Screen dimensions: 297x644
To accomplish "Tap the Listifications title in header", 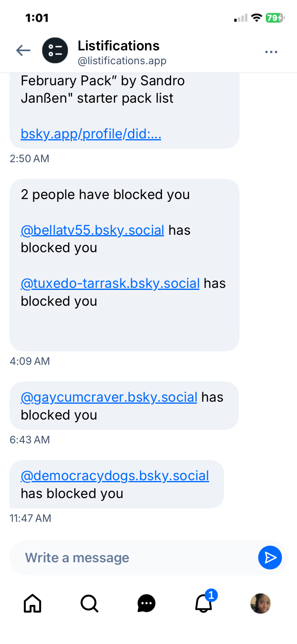I will pyautogui.click(x=118, y=46).
